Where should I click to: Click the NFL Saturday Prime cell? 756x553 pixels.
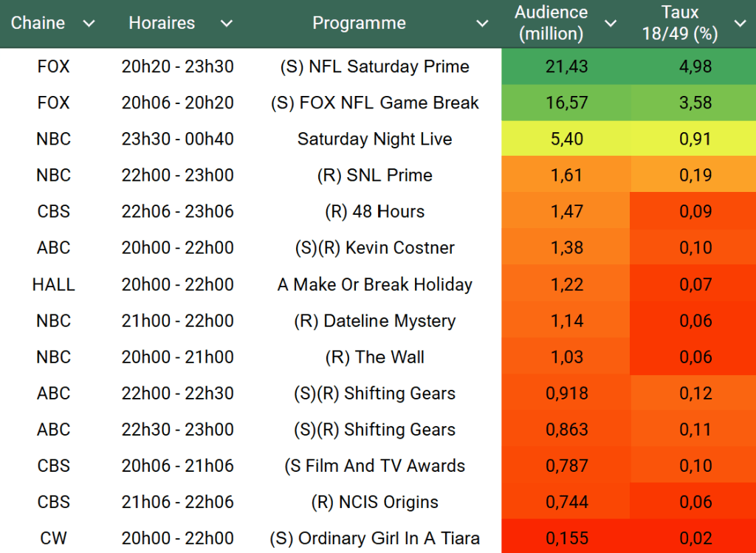click(374, 66)
